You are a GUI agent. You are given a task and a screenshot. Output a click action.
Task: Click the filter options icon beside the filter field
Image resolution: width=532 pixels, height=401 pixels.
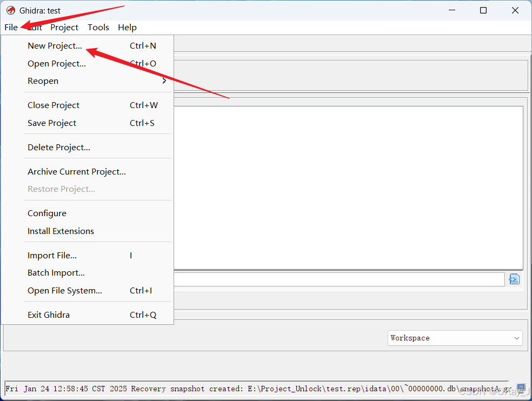pyautogui.click(x=514, y=279)
